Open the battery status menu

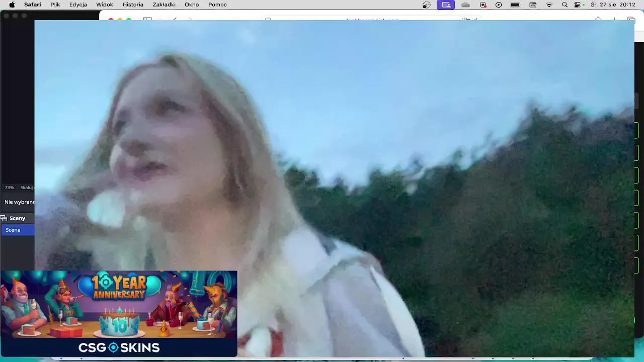click(x=515, y=5)
